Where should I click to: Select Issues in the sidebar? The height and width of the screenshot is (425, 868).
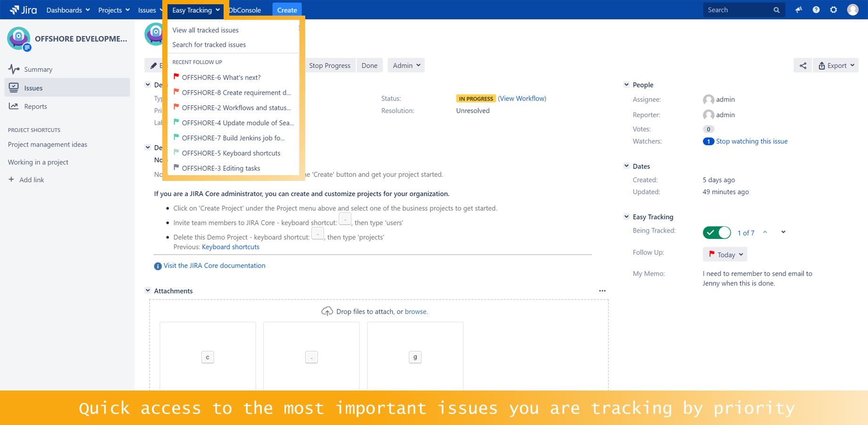pos(67,88)
